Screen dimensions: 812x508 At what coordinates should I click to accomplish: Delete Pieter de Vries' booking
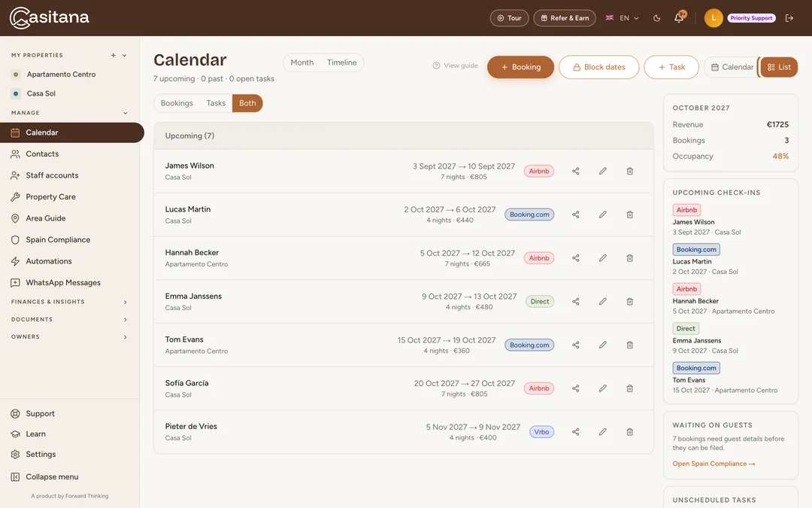pos(630,432)
